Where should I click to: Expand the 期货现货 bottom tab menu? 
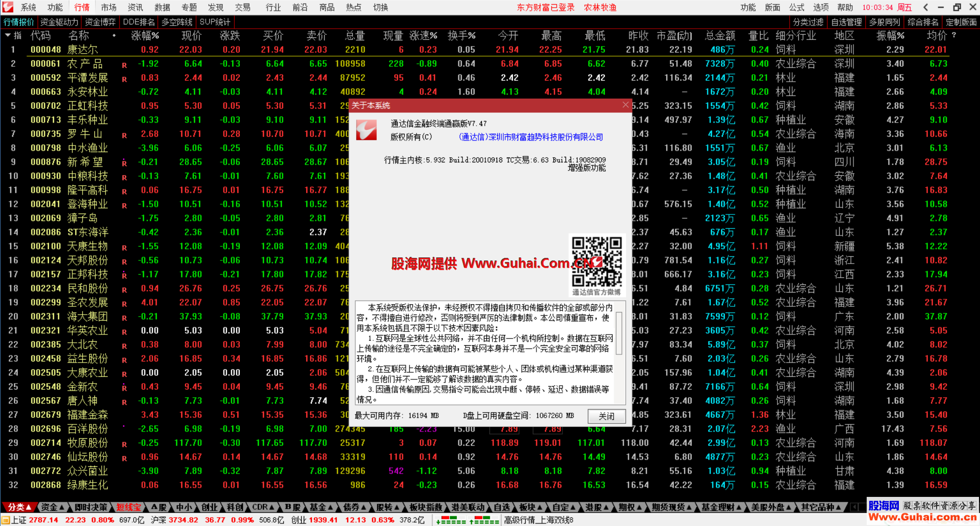click(x=672, y=507)
